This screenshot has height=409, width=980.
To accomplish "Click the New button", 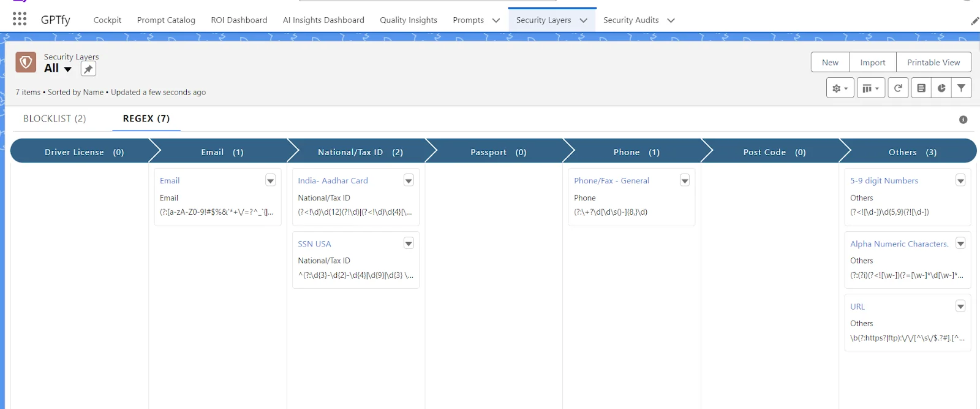I will pos(830,63).
